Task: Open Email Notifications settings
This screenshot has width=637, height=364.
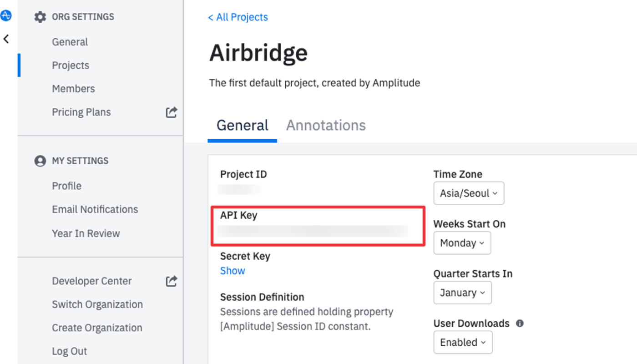Action: coord(95,209)
